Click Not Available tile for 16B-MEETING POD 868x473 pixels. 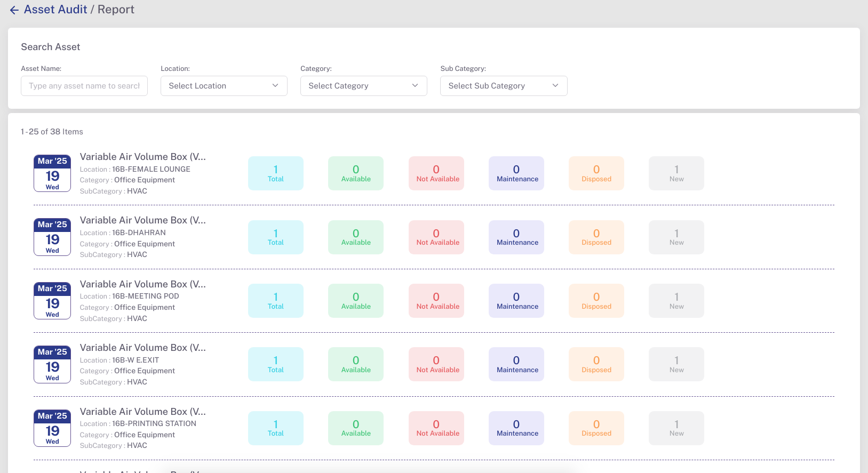click(436, 301)
